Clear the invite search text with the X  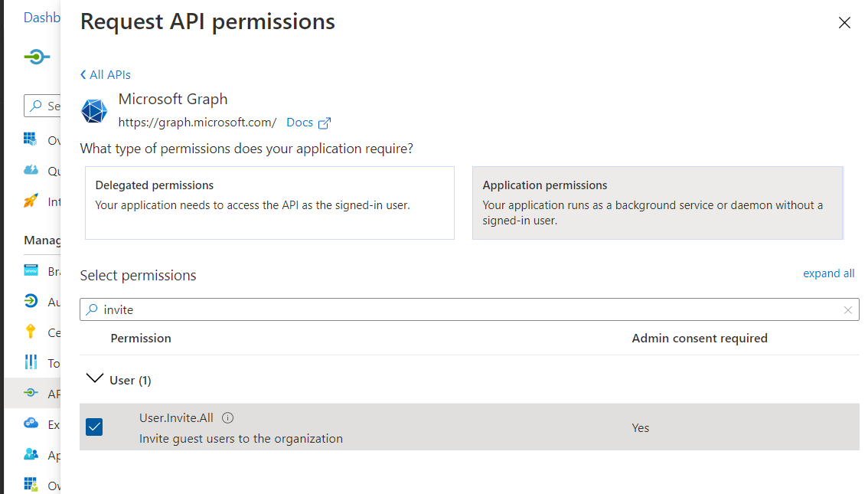click(x=847, y=310)
